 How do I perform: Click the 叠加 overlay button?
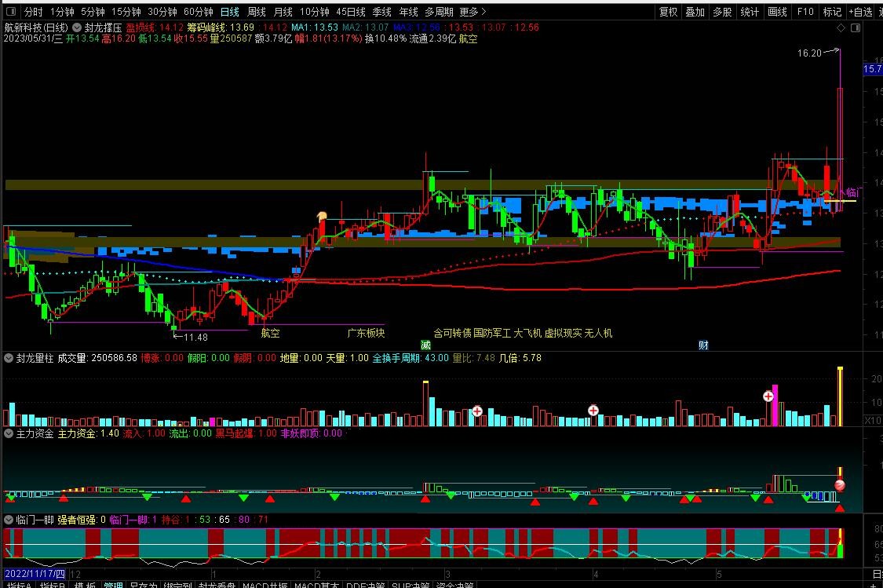(695, 11)
